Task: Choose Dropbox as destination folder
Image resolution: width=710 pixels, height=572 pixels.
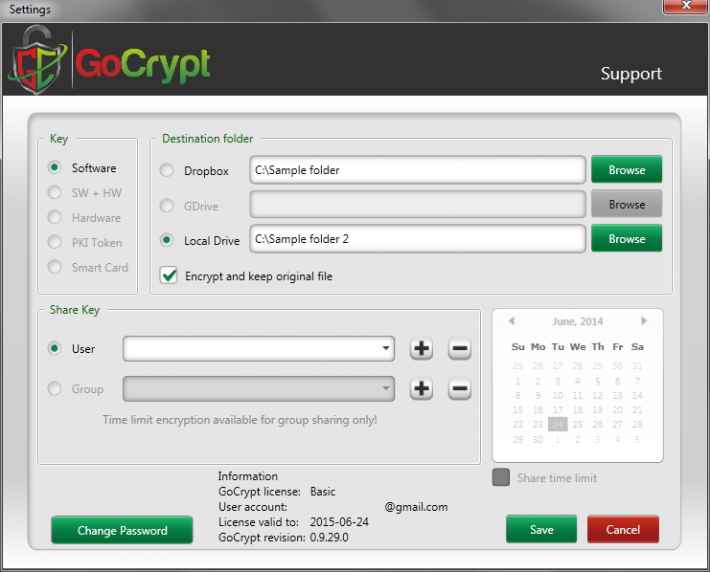Action: (167, 170)
